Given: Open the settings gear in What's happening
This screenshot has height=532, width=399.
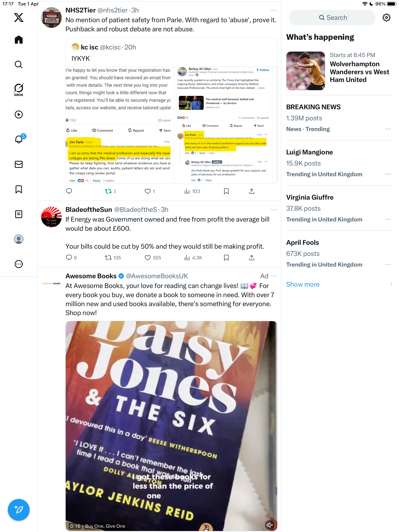Looking at the screenshot, I should (386, 17).
